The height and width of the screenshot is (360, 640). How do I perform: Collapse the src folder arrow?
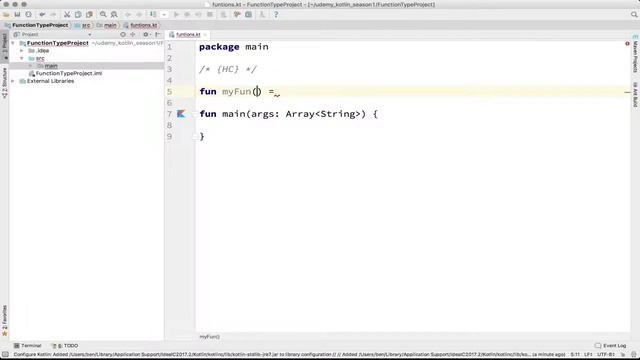pyautogui.click(x=22, y=58)
